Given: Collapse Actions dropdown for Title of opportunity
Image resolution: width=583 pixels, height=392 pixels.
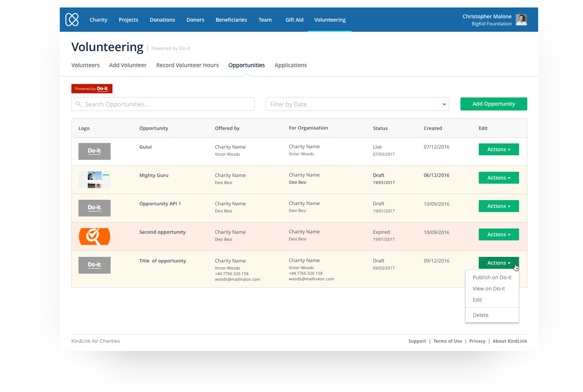Looking at the screenshot, I should 499,263.
